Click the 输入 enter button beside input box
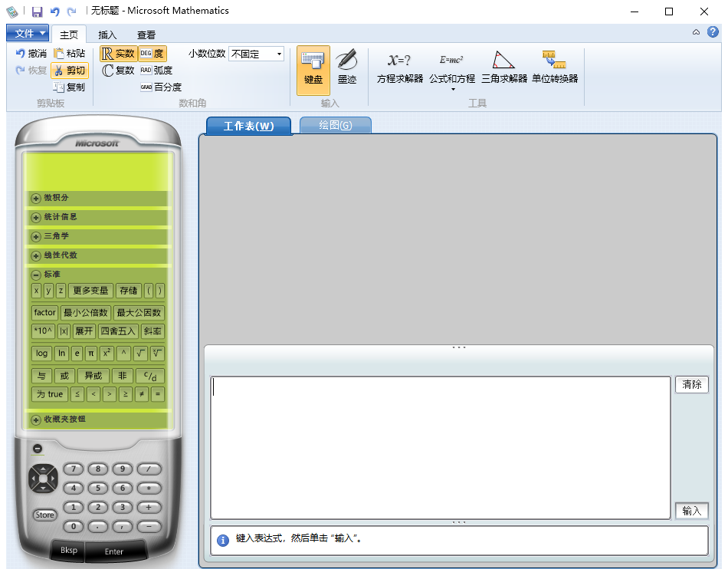Viewport: 728px width, 569px height. tap(692, 511)
